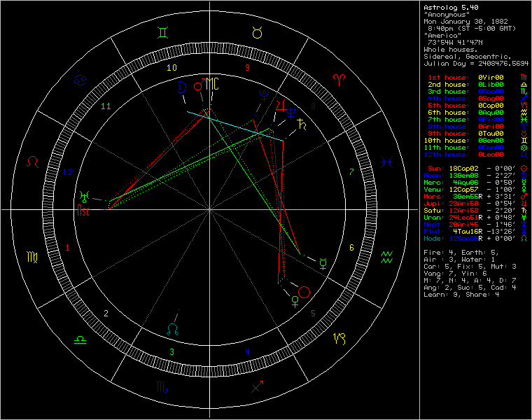Viewport: 532px width, 420px height.
Task: Select the Pisces glyph on the outer ring
Action: 387,162
